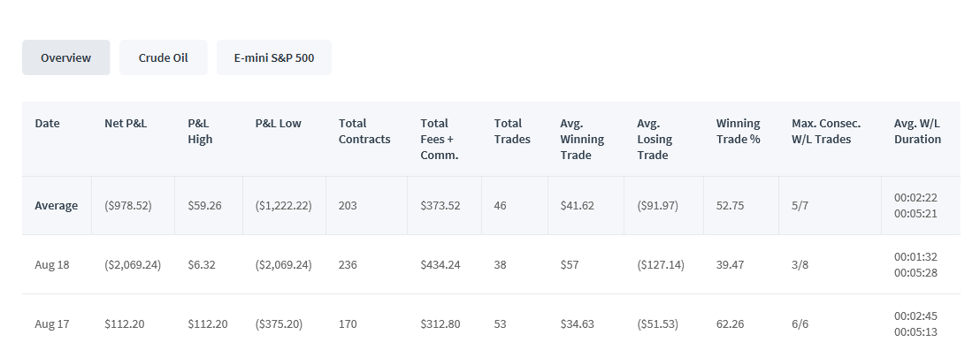980x350 pixels.
Task: Click the Winning Trade % header
Action: tap(739, 131)
